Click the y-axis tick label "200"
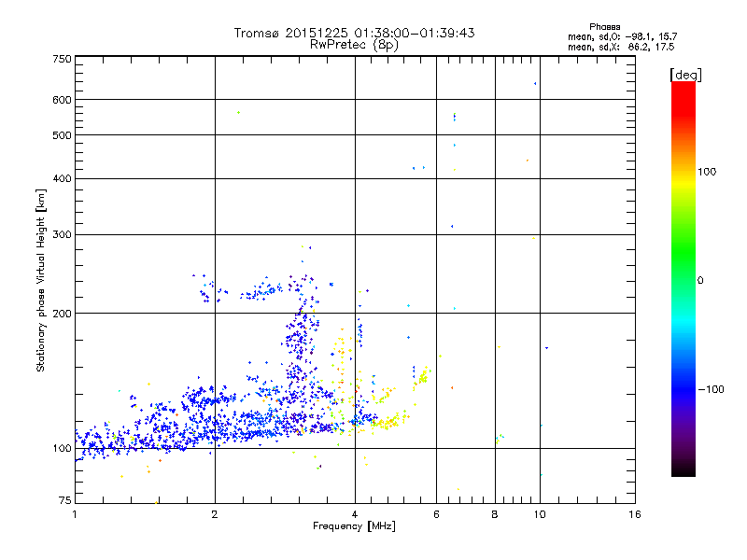747x560 pixels. coord(62,314)
